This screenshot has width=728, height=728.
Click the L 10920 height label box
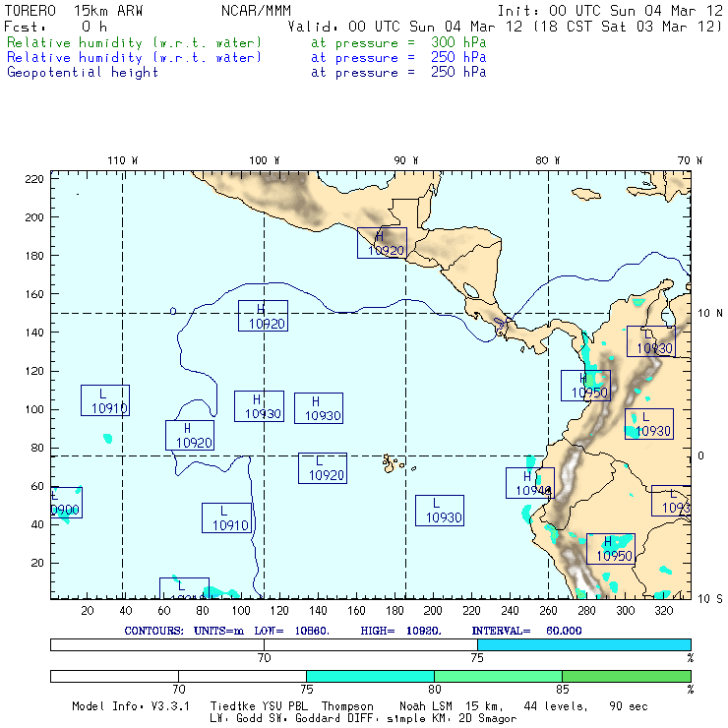point(323,468)
